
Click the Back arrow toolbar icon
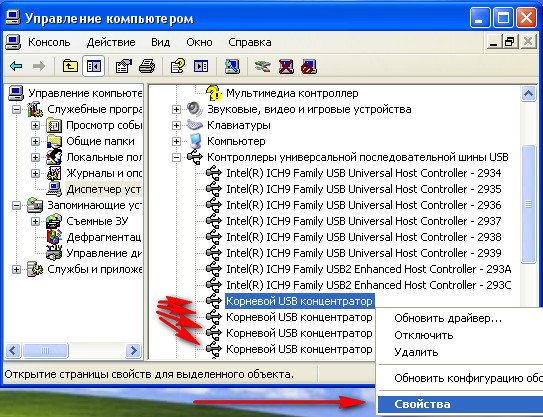(x=16, y=66)
